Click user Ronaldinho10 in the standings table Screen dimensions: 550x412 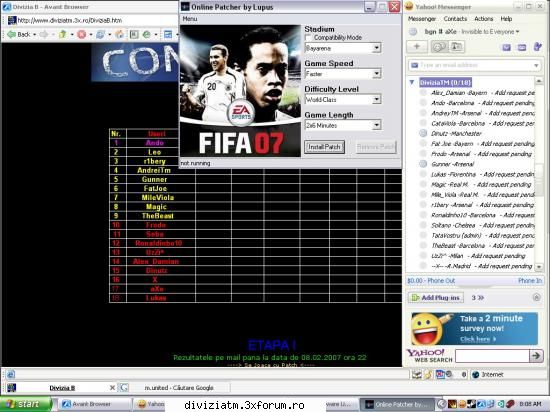pos(158,243)
